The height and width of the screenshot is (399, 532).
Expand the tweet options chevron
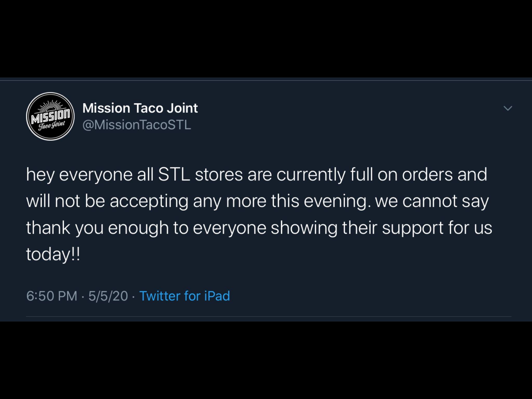tap(508, 108)
